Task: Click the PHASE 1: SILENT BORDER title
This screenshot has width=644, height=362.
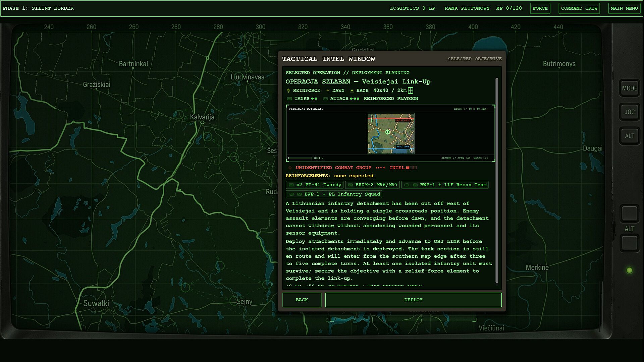Action: (38, 8)
